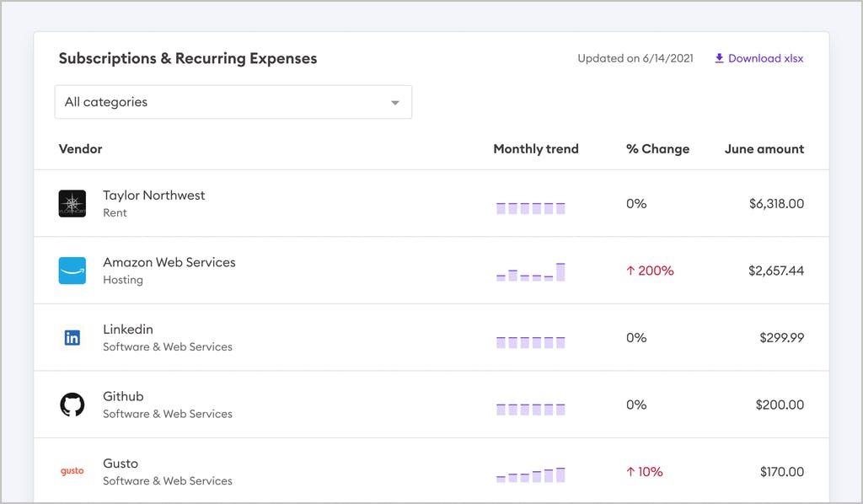Click the Taylor Northwest vendor logo
863x504 pixels.
pyautogui.click(x=72, y=203)
